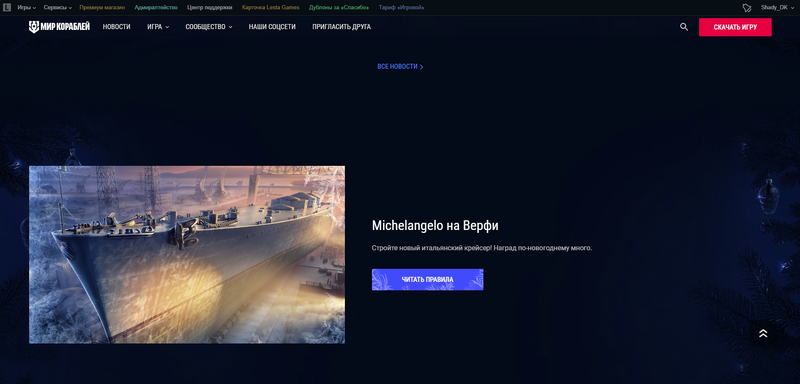Click the scroll-to-top double chevron button
This screenshot has height=384, width=800.
click(x=763, y=333)
